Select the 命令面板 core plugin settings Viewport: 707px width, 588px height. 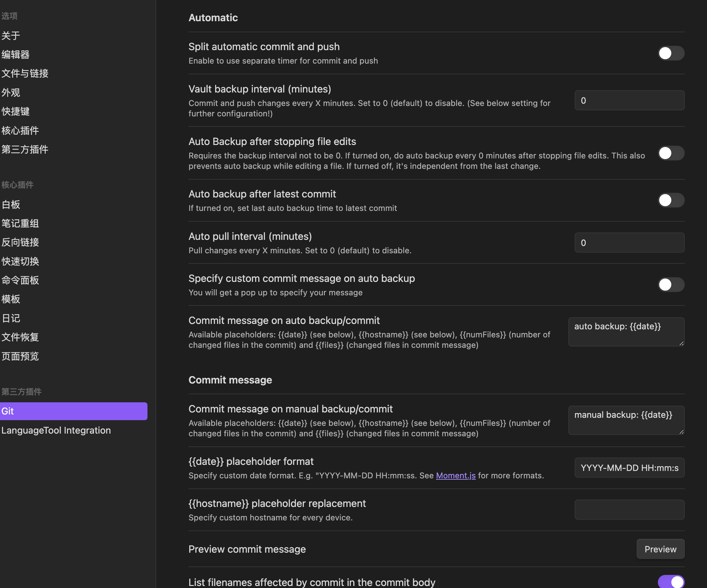20,280
